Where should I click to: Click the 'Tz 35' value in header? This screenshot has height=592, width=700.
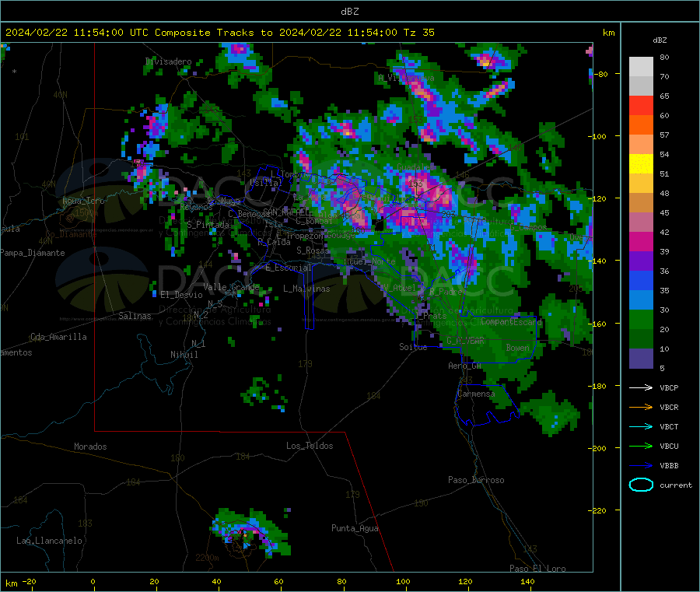[418, 33]
